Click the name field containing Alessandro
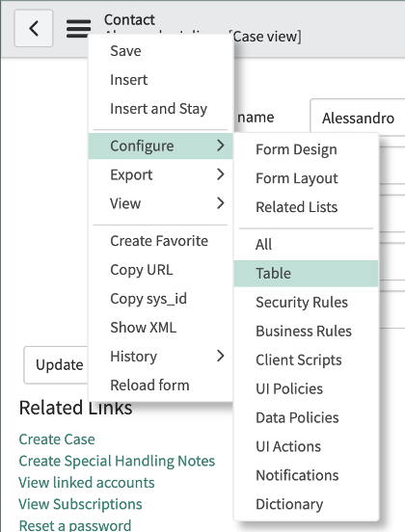This screenshot has width=405, height=532. (x=358, y=119)
